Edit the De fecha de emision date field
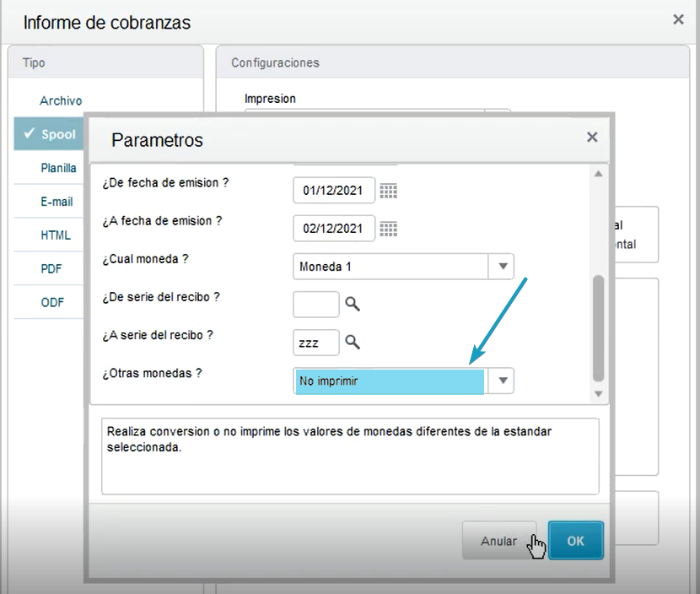The image size is (700, 594). point(334,191)
